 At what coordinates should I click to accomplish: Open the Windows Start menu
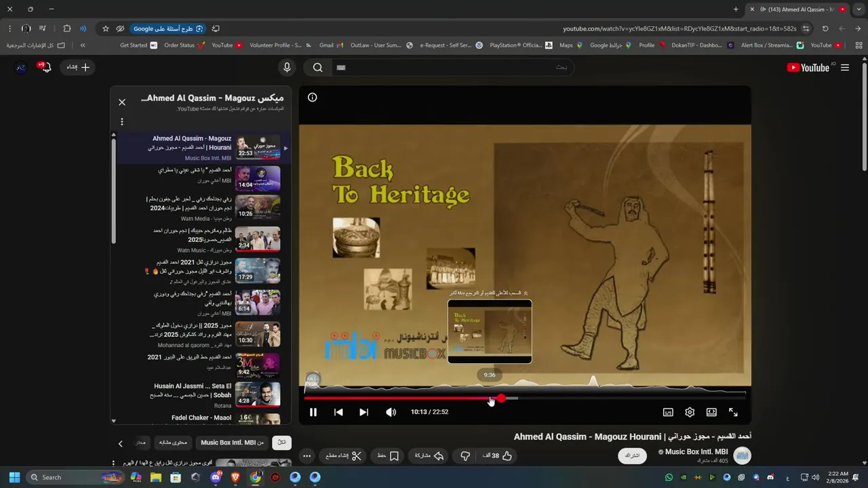14,477
